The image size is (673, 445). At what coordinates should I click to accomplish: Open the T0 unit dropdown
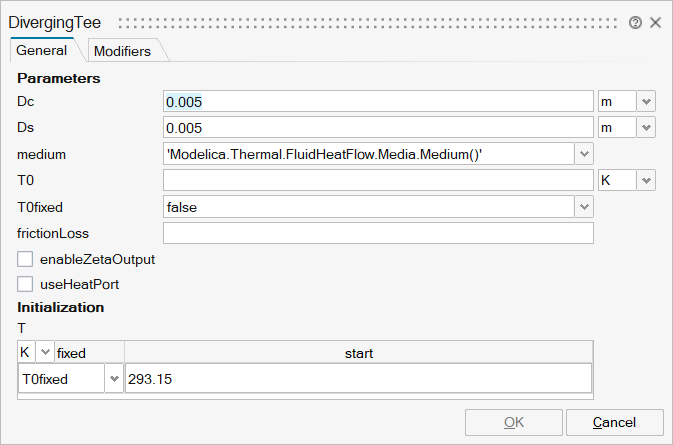coord(646,180)
